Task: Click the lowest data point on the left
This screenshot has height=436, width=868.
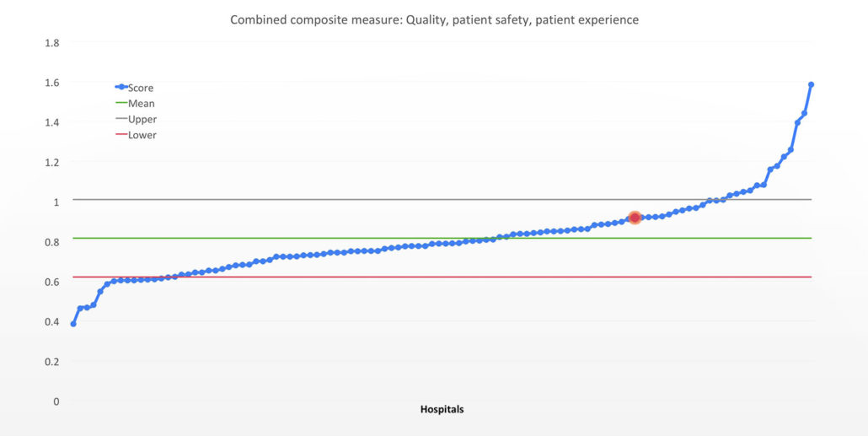Action: 73,324
